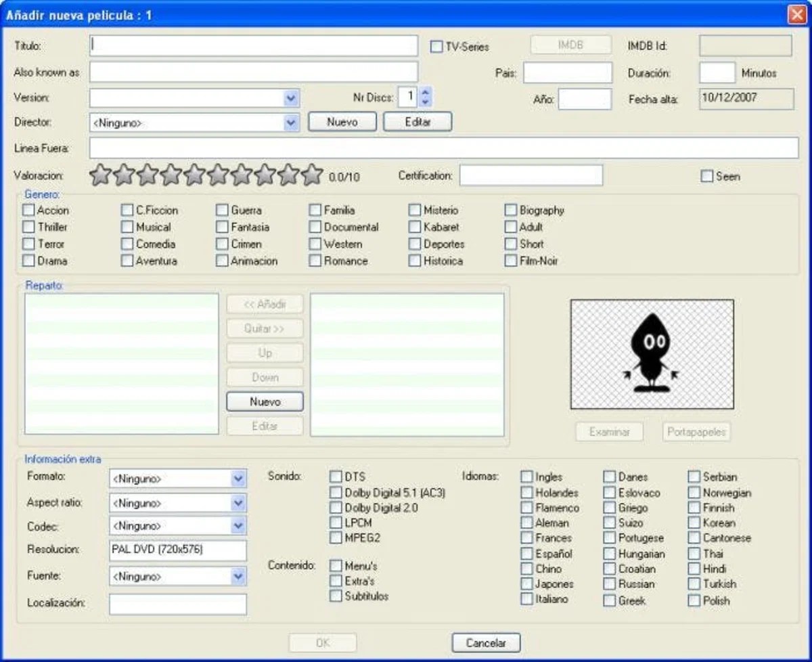This screenshot has width=812, height=662.
Task: Enable the TV-Series checkbox
Action: coord(437,45)
